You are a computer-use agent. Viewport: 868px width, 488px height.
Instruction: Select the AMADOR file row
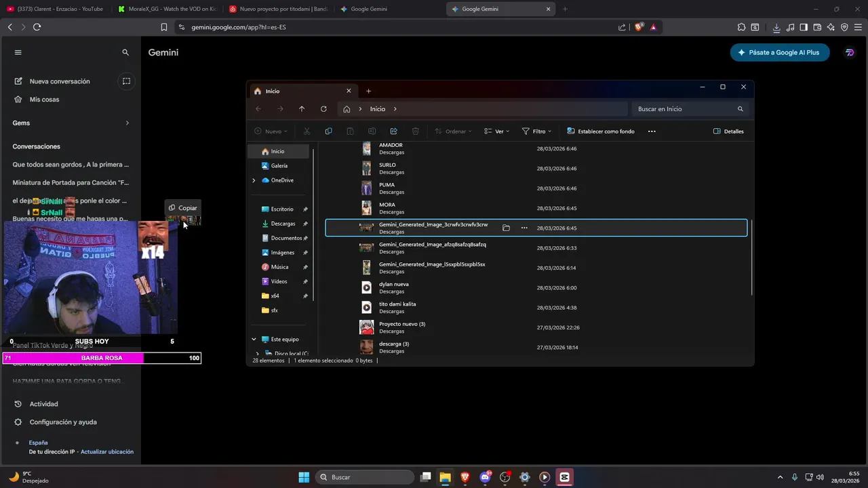[x=536, y=148]
